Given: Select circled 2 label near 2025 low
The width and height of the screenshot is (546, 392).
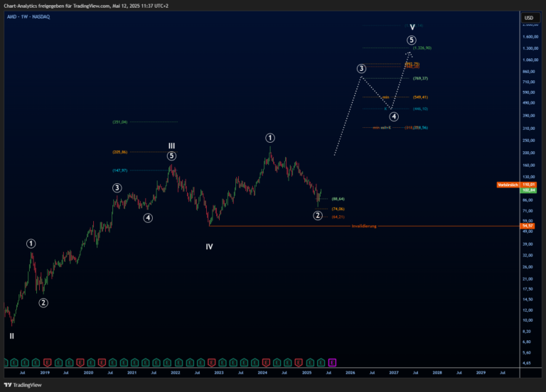Looking at the screenshot, I should (318, 216).
